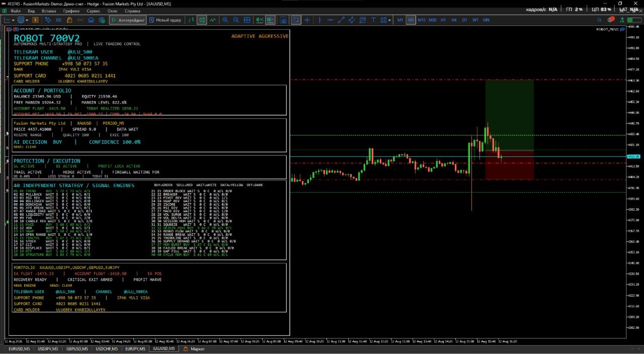This screenshot has height=354, width=644.
Task: Switch to the USDJPY,M5 chart tab
Action: tap(48, 348)
